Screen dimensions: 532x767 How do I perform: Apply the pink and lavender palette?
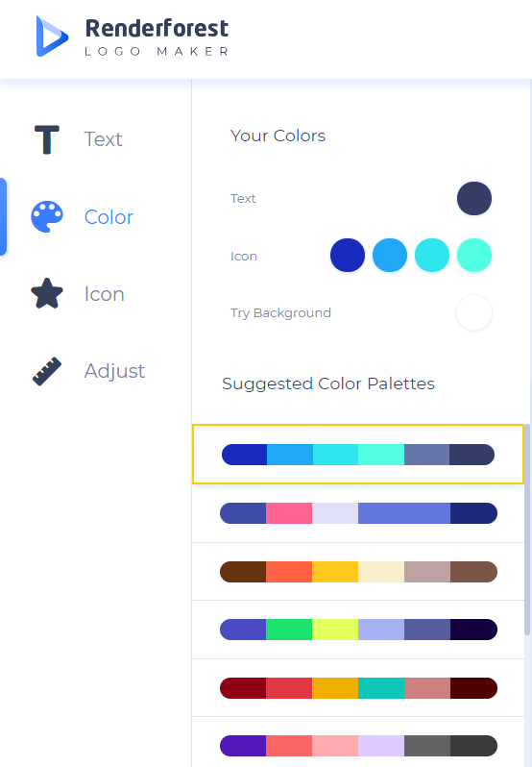[x=358, y=513]
